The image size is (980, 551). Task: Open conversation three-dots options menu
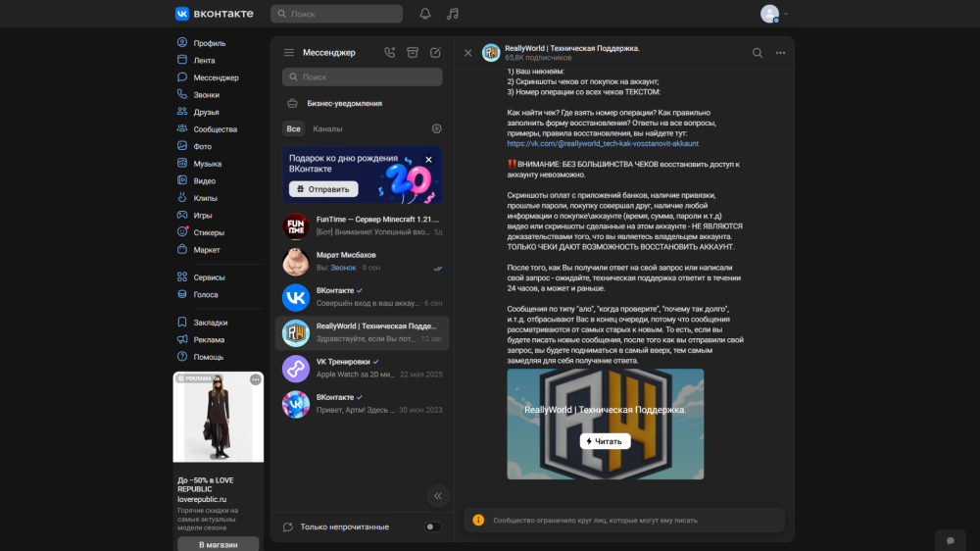coord(781,53)
